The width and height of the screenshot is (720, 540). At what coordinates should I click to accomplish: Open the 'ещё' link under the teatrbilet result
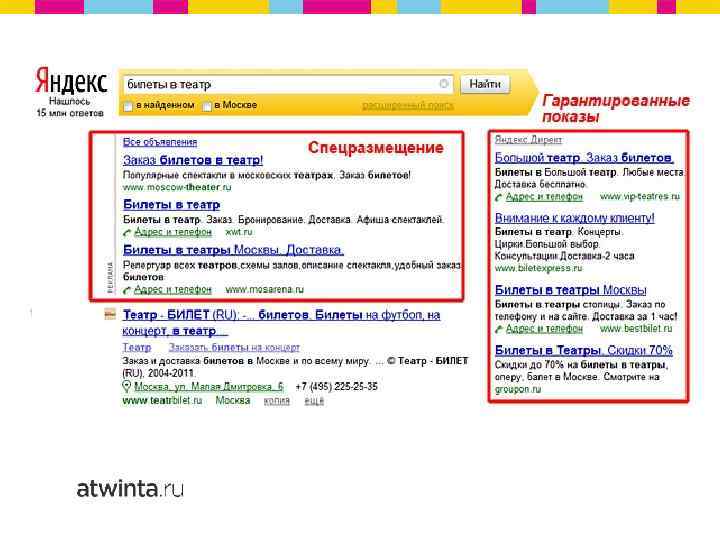coord(314,400)
